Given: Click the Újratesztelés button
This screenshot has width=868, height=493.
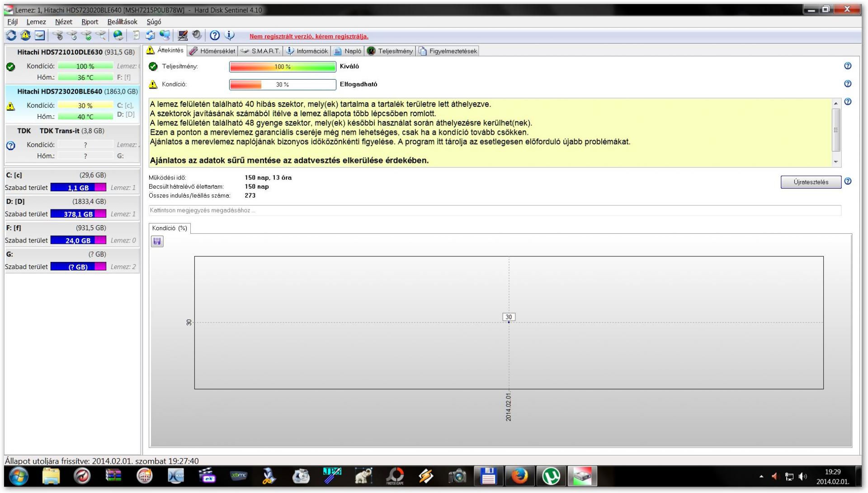Looking at the screenshot, I should 811,182.
